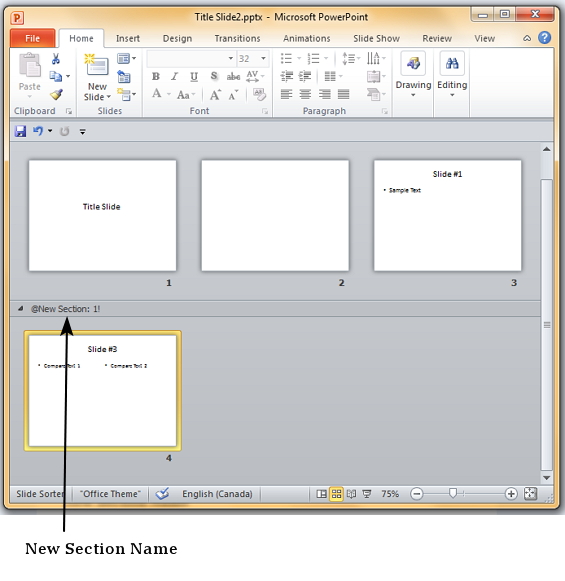This screenshot has height=581, width=565.
Task: Open the Bullets dropdown arrow
Action: click(x=299, y=59)
